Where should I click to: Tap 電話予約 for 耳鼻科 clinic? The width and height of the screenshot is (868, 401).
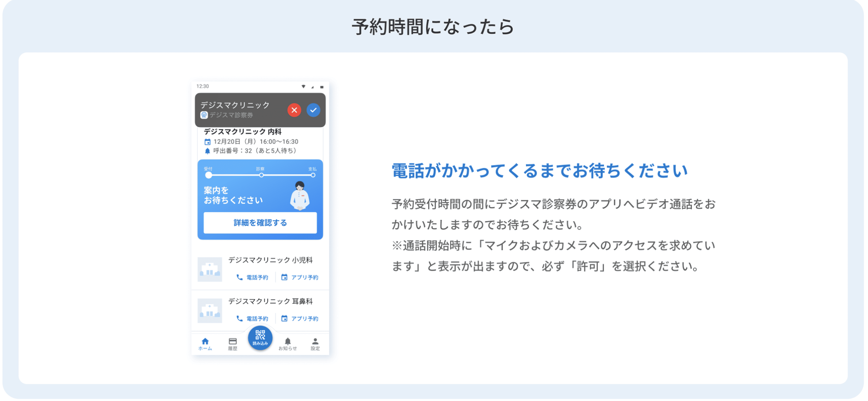click(x=252, y=319)
